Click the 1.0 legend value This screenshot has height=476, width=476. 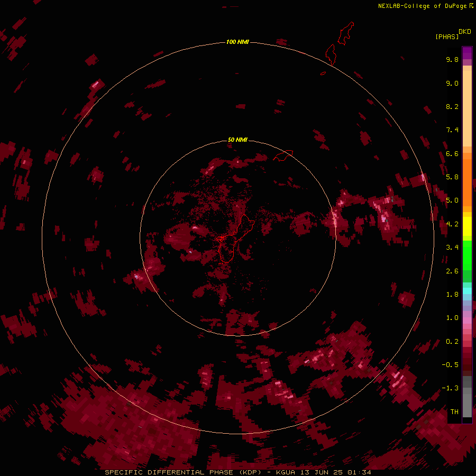coord(452,318)
